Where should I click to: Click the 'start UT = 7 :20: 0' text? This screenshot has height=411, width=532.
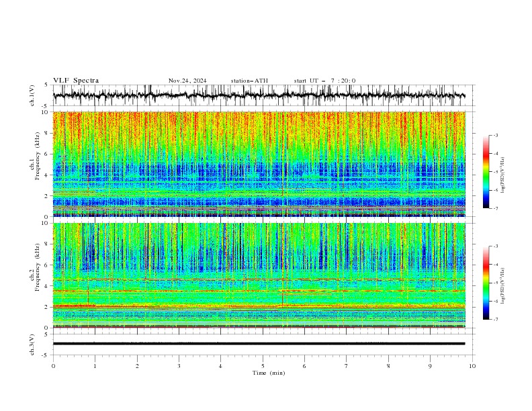click(x=324, y=81)
